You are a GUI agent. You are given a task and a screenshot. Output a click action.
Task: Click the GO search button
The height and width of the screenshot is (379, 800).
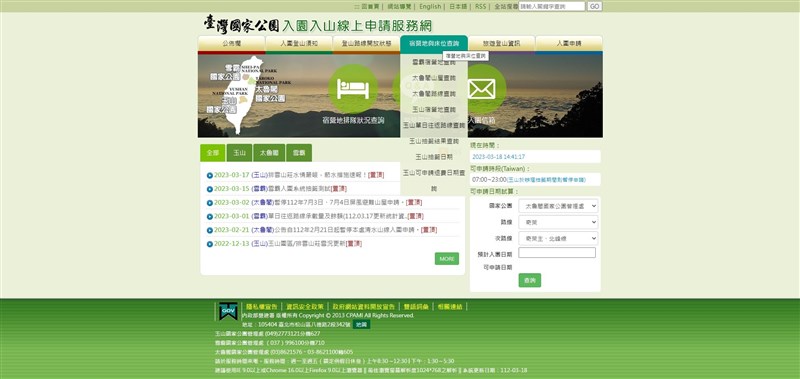[x=594, y=7]
